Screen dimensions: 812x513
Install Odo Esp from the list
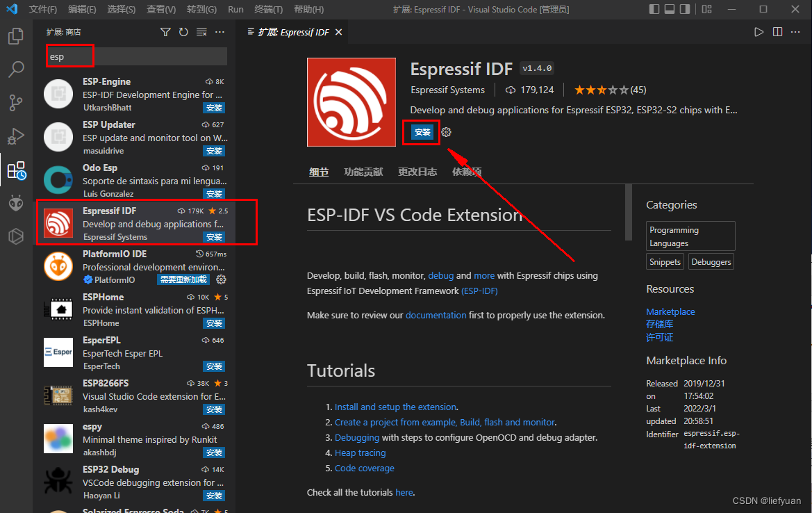pyautogui.click(x=214, y=194)
